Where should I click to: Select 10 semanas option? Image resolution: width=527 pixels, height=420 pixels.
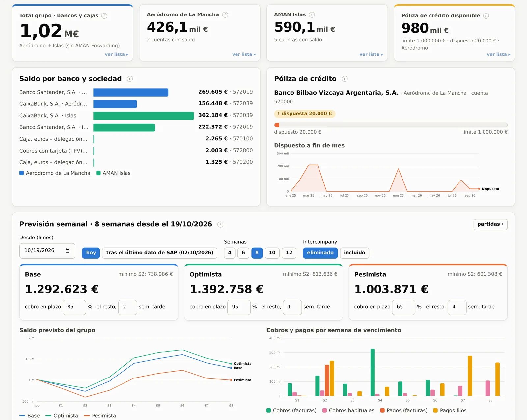tap(272, 253)
